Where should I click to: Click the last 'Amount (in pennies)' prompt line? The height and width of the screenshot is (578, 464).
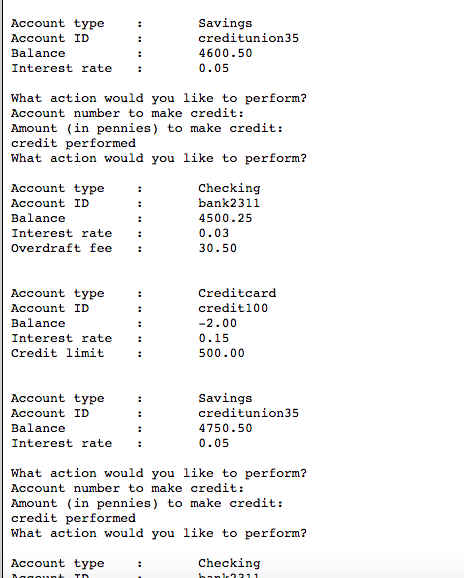147,504
